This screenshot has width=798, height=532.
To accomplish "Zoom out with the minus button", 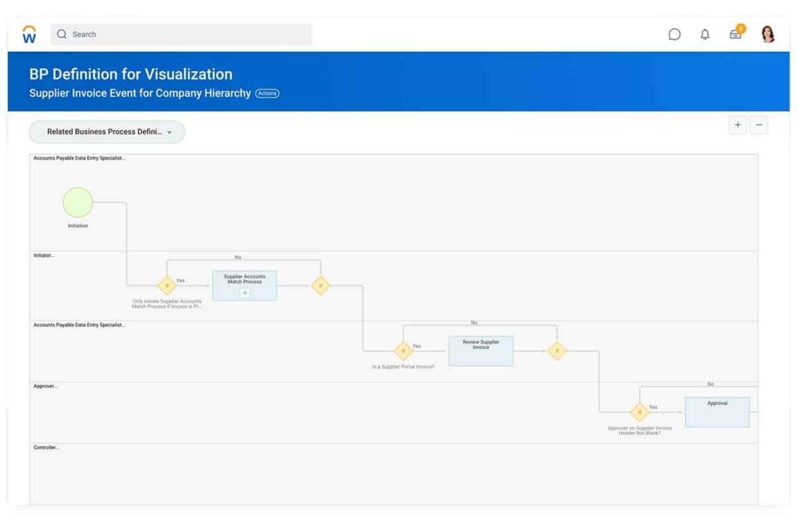I will tap(759, 125).
